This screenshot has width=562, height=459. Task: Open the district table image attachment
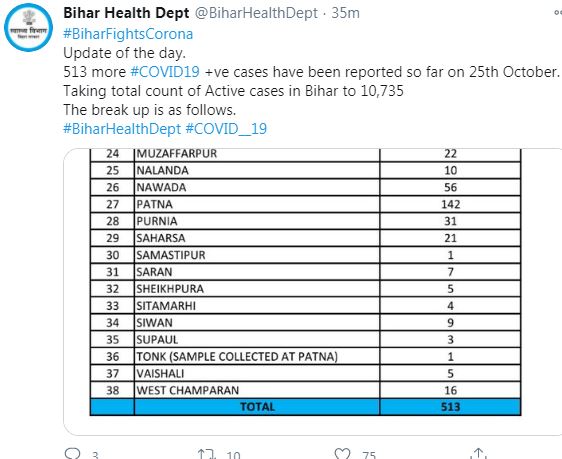tap(313, 292)
